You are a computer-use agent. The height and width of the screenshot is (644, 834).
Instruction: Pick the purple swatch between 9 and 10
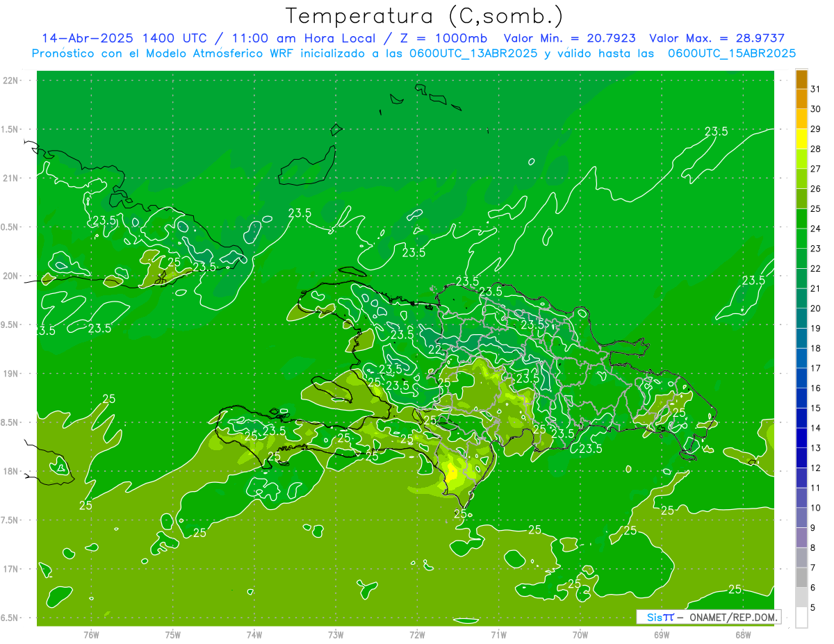click(x=801, y=518)
